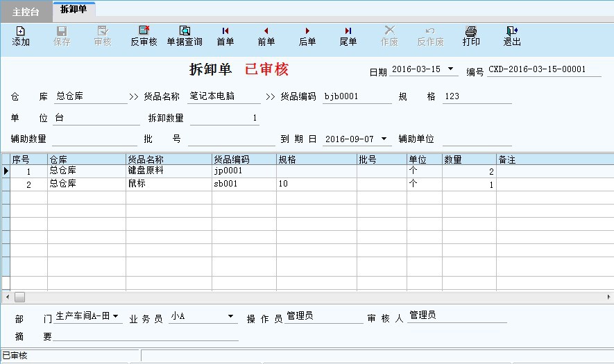Click the 规格 column header in grid

tap(316, 159)
